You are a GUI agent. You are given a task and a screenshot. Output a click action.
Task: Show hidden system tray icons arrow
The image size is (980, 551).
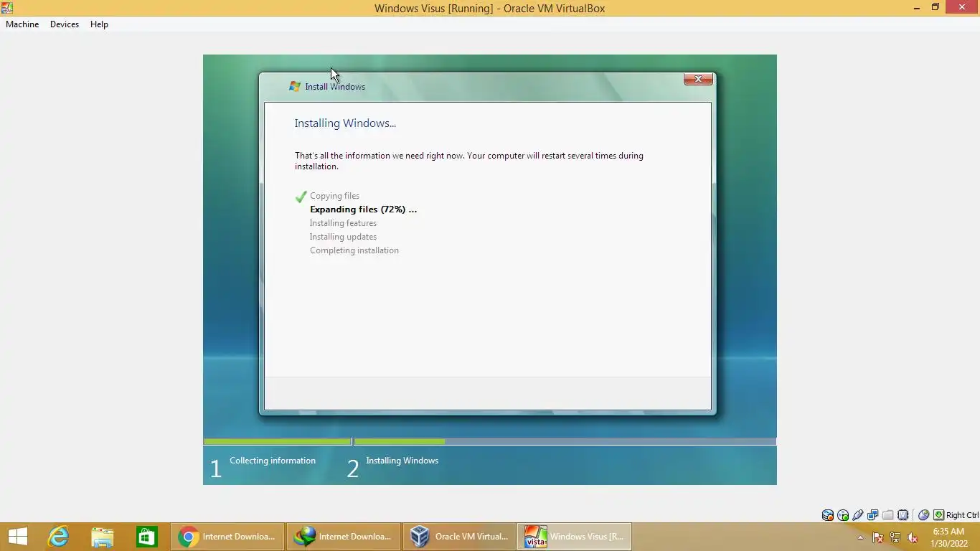861,537
